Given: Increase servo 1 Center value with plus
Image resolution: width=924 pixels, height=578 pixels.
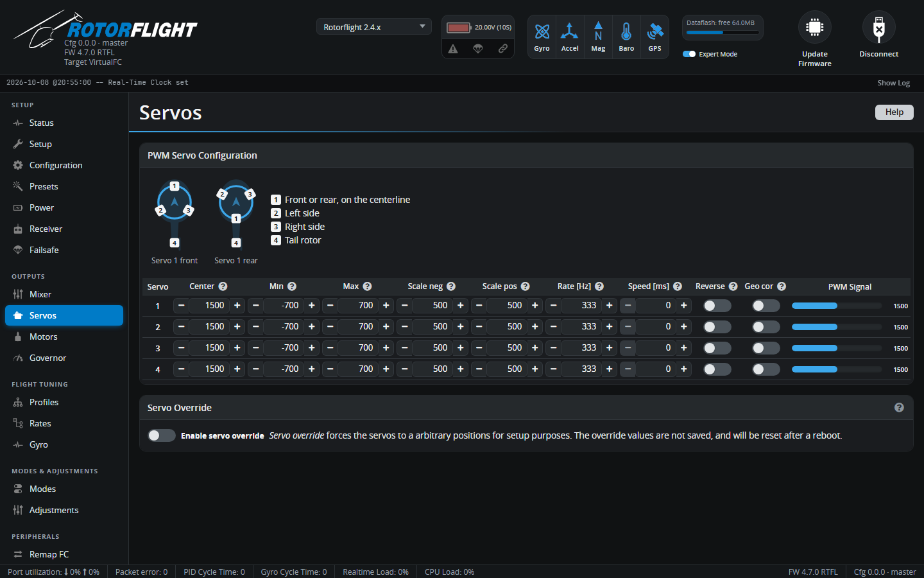Looking at the screenshot, I should [237, 306].
